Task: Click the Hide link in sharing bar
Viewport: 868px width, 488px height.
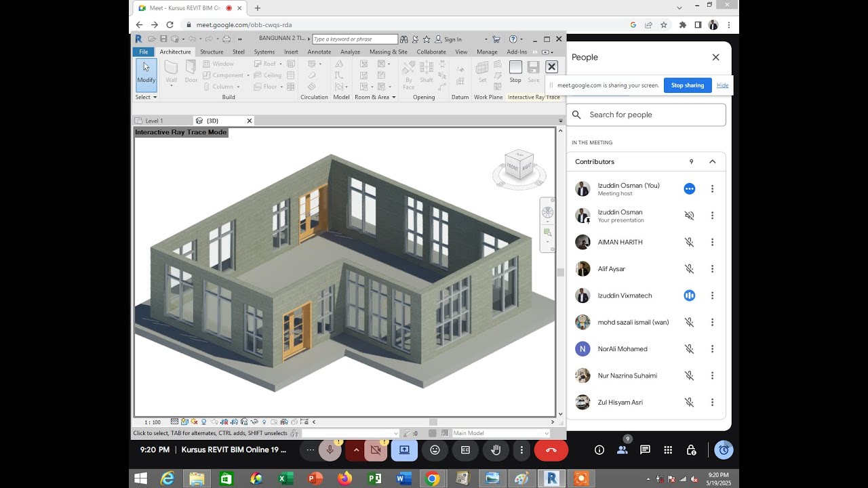Action: click(723, 85)
